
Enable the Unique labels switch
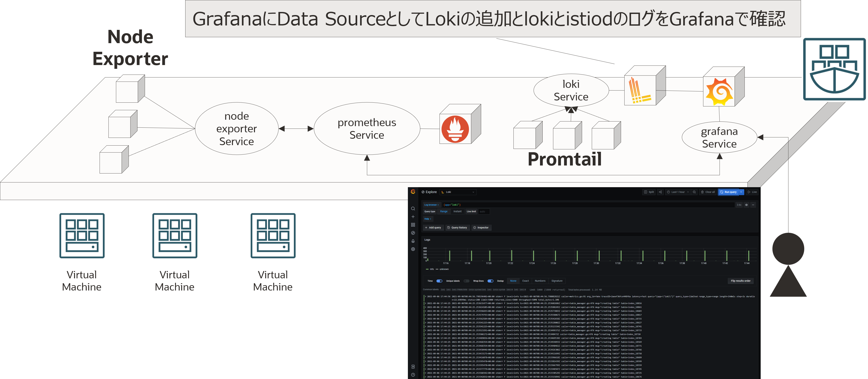point(466,281)
